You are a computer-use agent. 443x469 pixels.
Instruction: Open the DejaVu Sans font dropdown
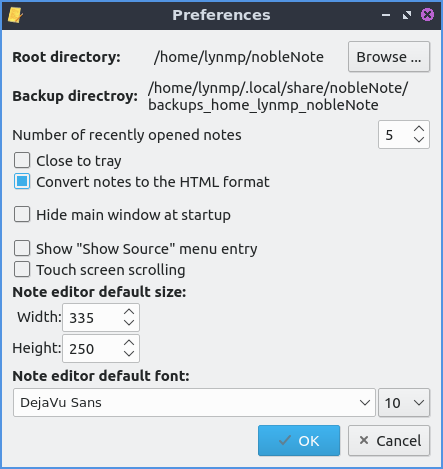pos(194,402)
